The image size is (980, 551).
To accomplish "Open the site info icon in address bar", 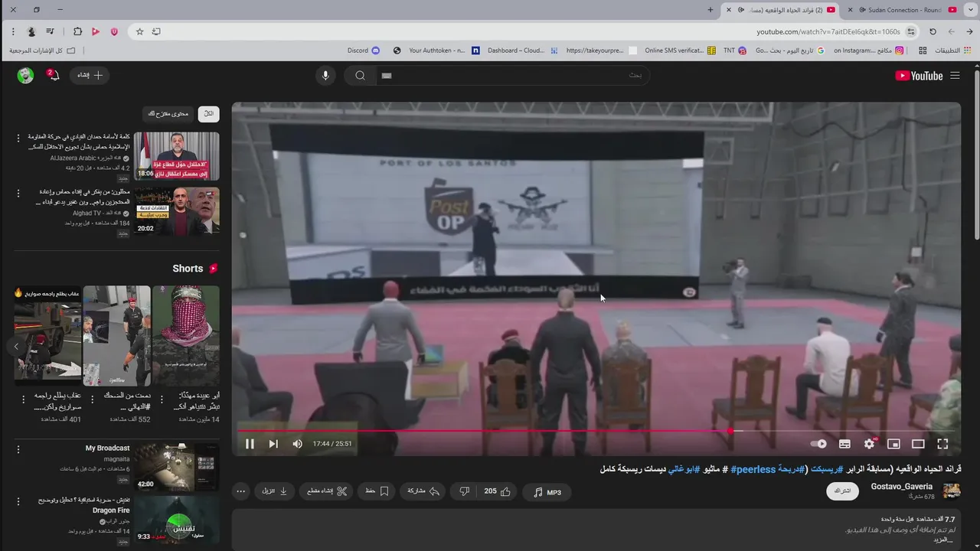I will (911, 31).
